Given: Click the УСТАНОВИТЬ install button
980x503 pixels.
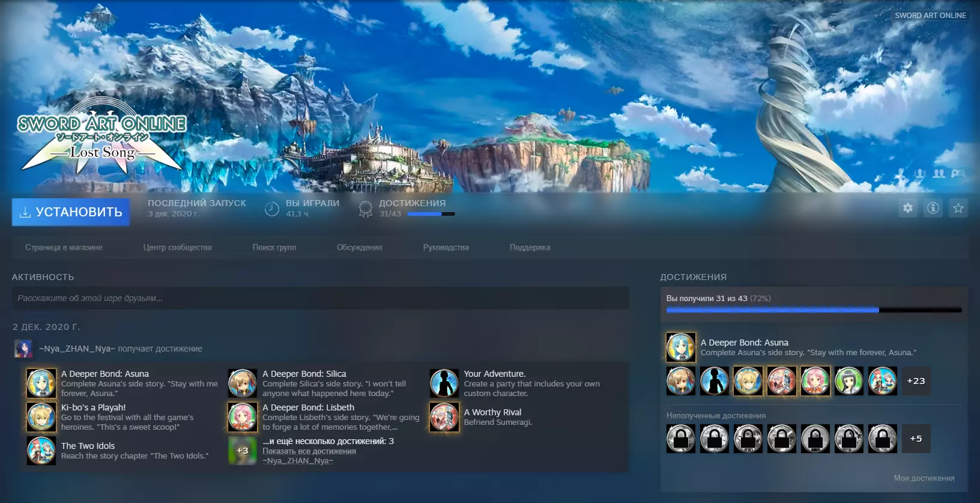Looking at the screenshot, I should (x=71, y=212).
